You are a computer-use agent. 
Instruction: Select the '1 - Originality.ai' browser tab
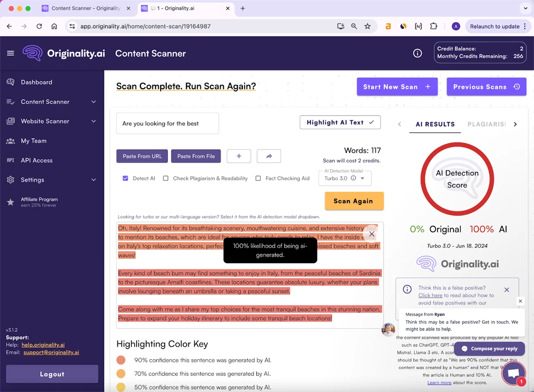coord(186,8)
